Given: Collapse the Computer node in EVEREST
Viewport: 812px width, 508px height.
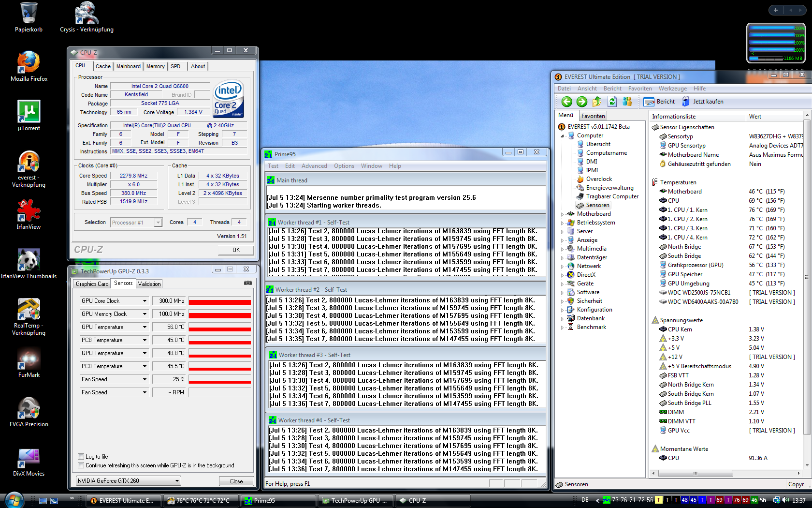Looking at the screenshot, I should 562,136.
